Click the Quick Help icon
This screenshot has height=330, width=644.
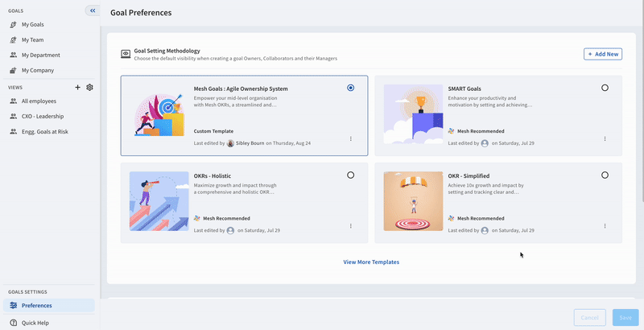point(13,323)
